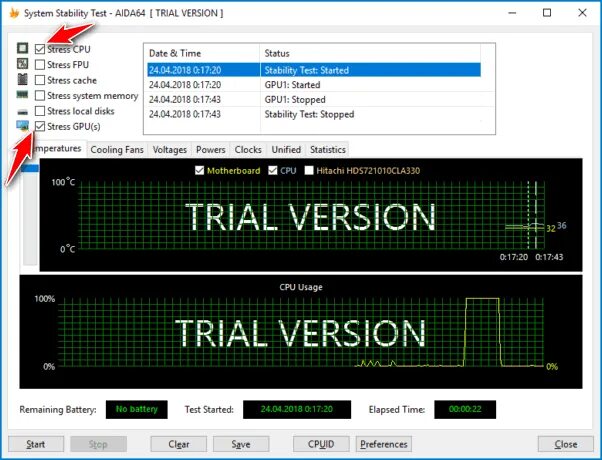Click the 0:17:43 time marker on graph
This screenshot has width=602, height=460.
(x=549, y=257)
